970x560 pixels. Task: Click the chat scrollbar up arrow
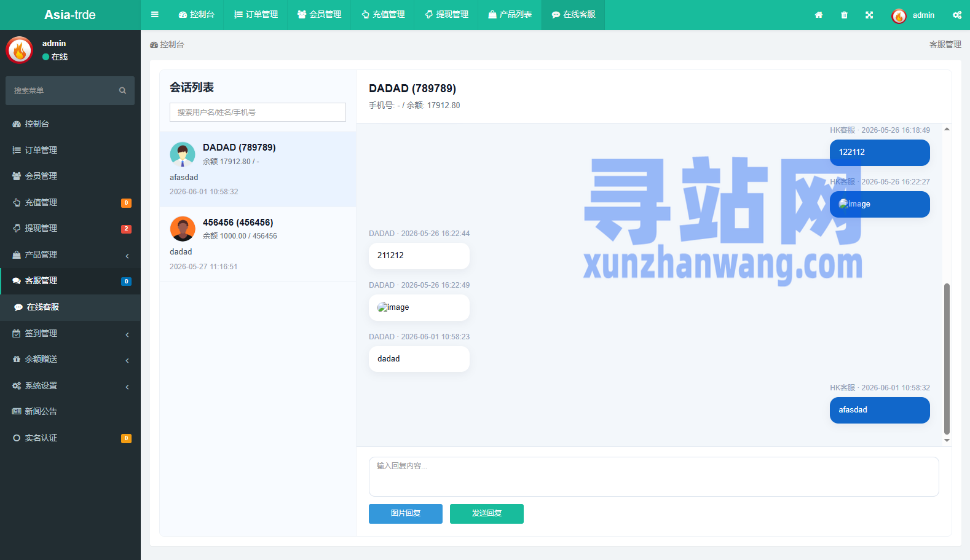pos(947,129)
